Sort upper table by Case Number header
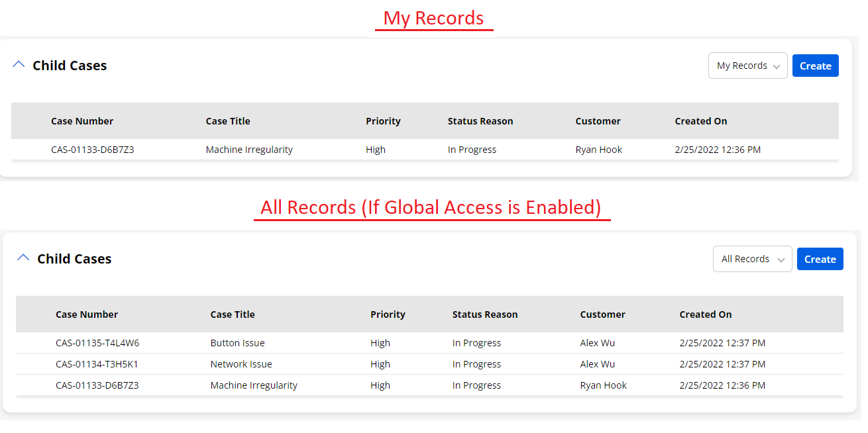 [x=82, y=121]
